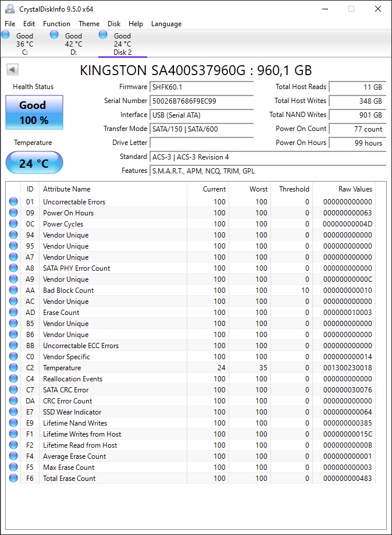Click the Good 100 % health status button

tap(34, 112)
